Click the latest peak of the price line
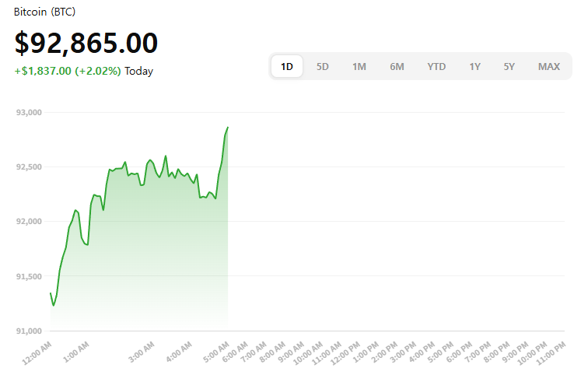 tap(227, 127)
